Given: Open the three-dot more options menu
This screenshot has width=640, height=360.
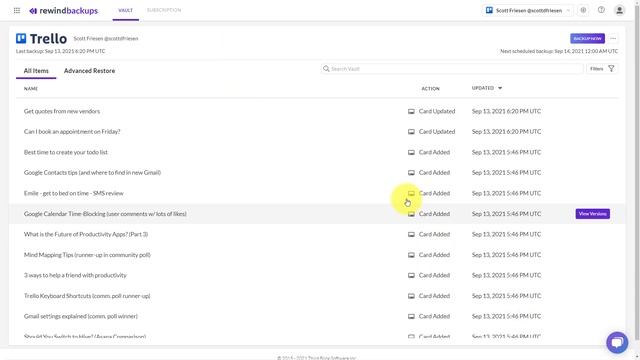Looking at the screenshot, I should coord(613,38).
